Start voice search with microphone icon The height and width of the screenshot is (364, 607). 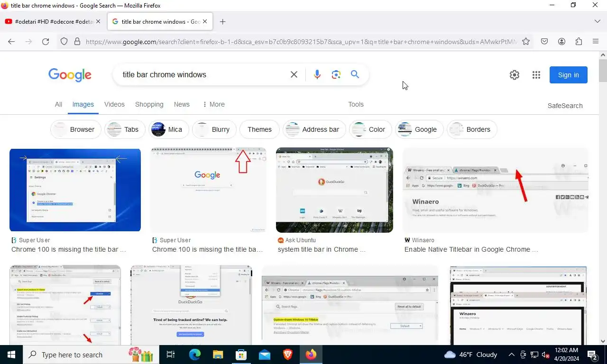pos(317,74)
